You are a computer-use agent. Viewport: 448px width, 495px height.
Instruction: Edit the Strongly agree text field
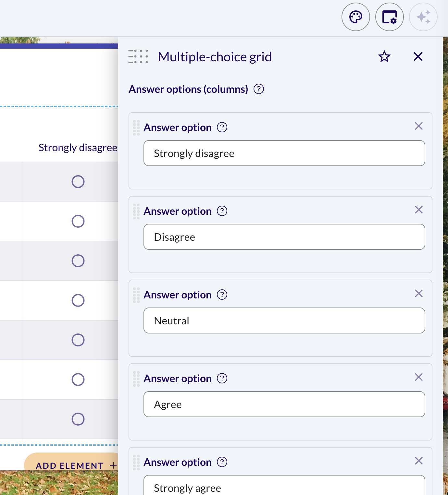coord(284,485)
